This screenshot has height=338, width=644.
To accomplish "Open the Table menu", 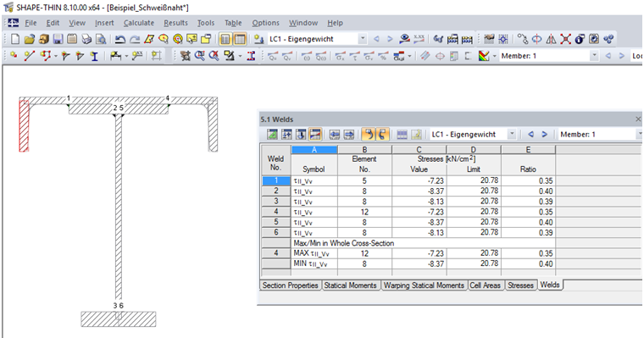I will tap(233, 23).
